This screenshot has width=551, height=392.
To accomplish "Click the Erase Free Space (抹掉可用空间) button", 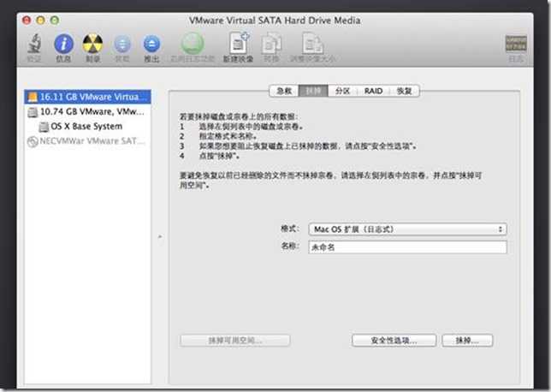I will click(x=234, y=341).
